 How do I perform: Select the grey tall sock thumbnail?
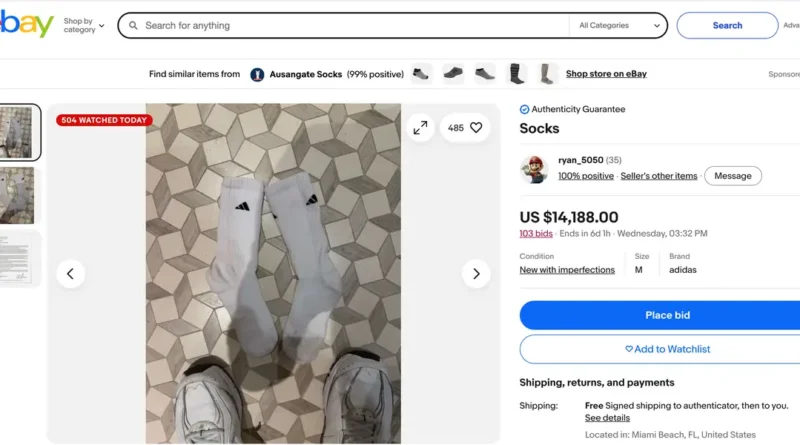click(x=546, y=75)
